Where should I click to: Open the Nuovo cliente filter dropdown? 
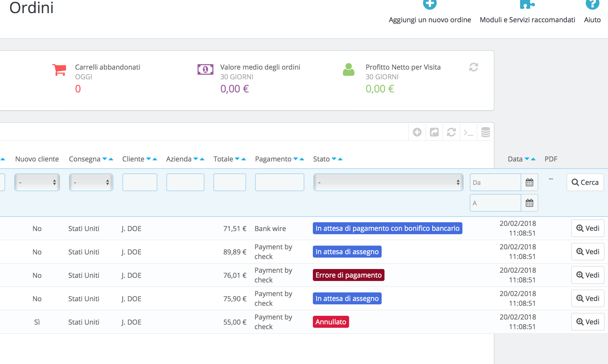click(37, 182)
